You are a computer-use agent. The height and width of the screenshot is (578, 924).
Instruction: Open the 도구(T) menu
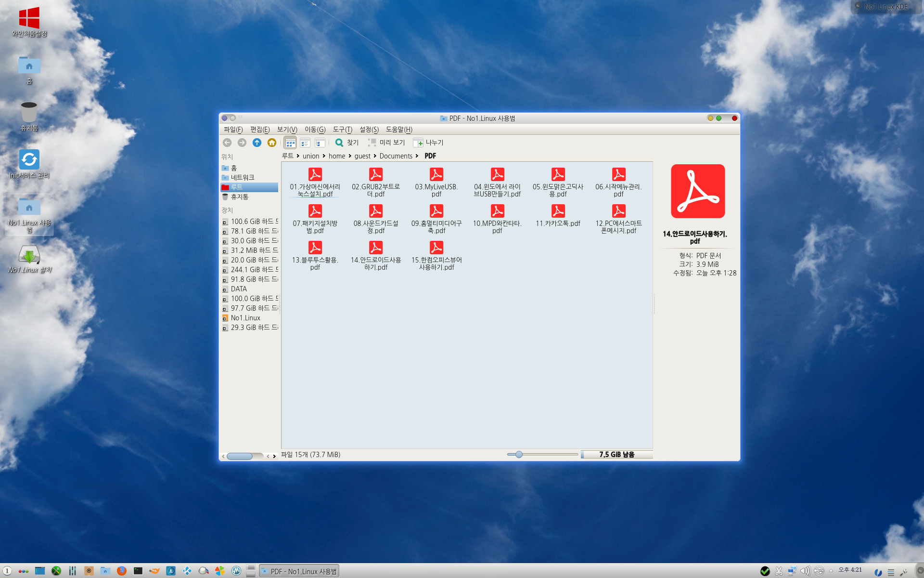coord(342,130)
